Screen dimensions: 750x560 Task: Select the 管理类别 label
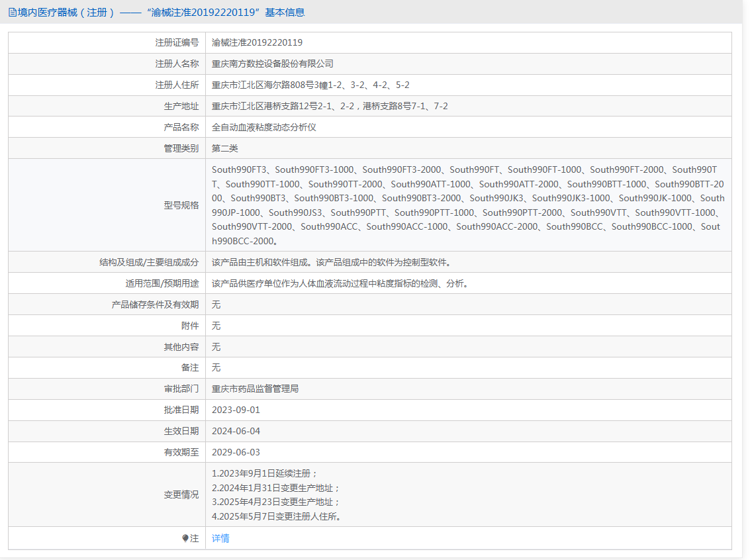pos(181,148)
